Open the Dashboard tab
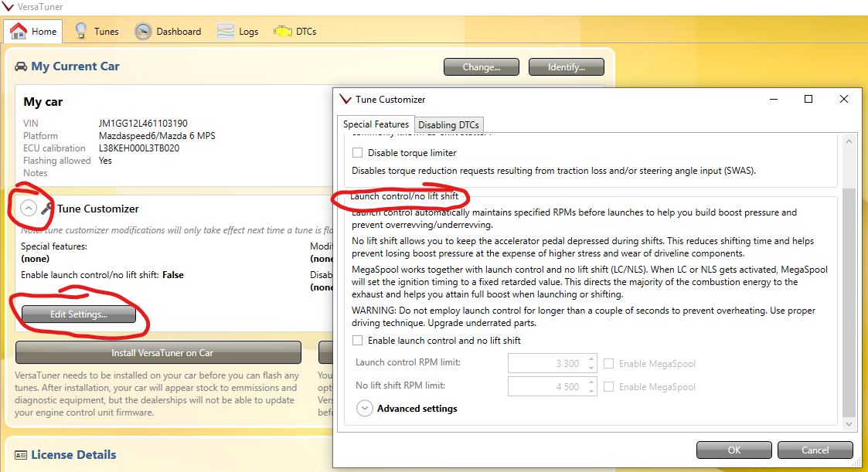Viewport: 868px width, 472px height. [168, 32]
